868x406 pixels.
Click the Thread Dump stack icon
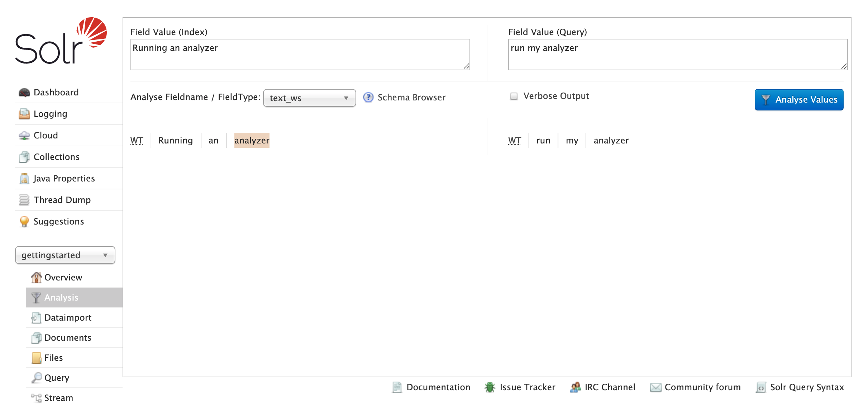point(24,200)
